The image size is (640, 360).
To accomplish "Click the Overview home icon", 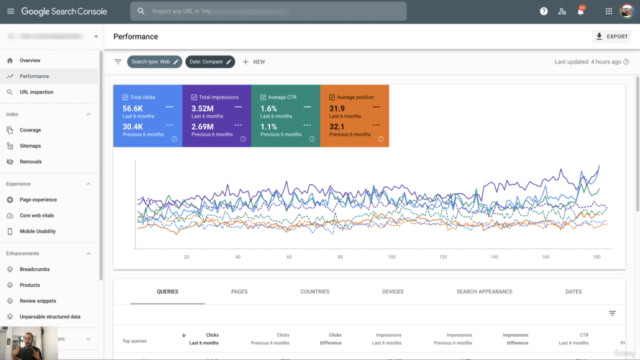I will 10,60.
